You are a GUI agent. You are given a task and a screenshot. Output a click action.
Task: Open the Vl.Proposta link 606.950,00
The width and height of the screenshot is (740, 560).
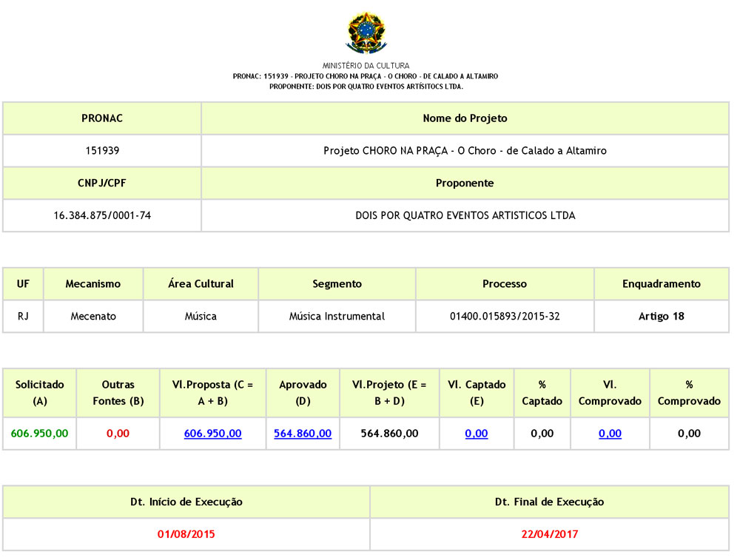coord(213,433)
